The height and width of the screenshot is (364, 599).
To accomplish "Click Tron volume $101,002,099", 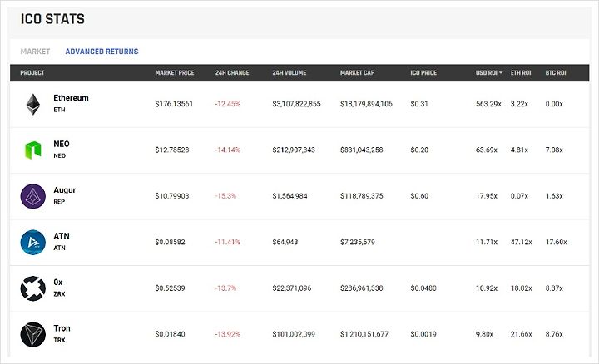I will click(x=294, y=334).
